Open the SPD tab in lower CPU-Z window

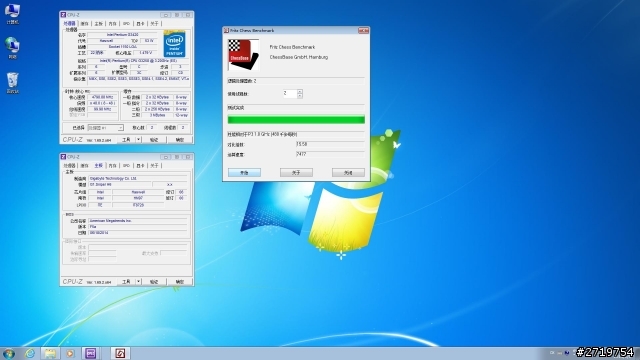coord(127,166)
